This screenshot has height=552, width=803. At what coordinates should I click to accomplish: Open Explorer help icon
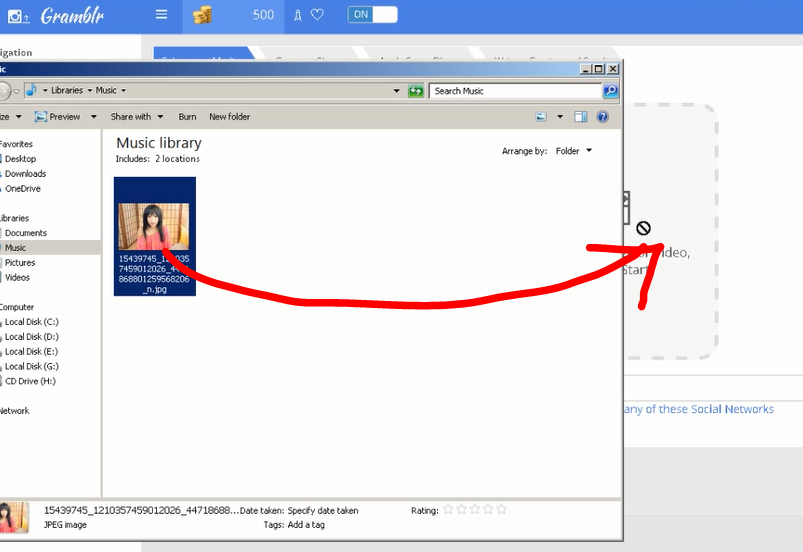pyautogui.click(x=603, y=117)
